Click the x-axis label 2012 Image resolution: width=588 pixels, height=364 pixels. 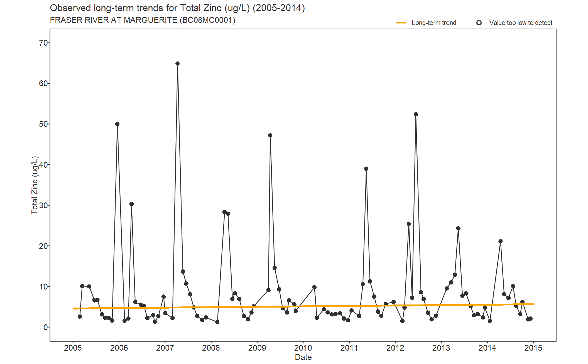click(x=395, y=348)
